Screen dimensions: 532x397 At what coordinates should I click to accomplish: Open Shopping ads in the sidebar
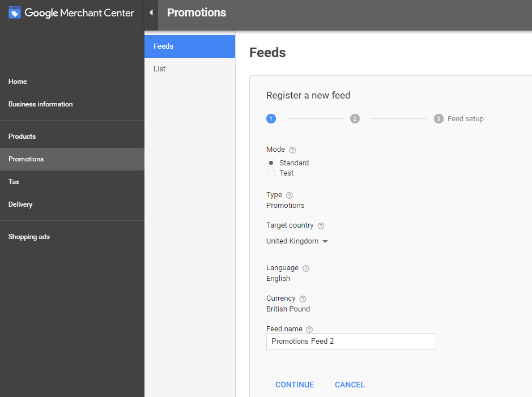(x=29, y=237)
